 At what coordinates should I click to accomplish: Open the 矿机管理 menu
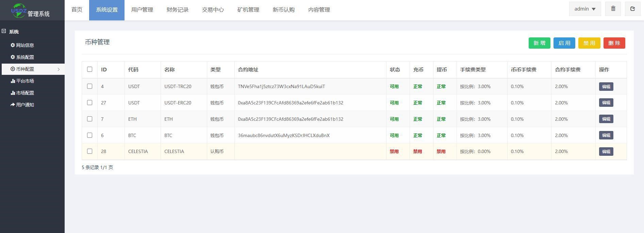[248, 10]
